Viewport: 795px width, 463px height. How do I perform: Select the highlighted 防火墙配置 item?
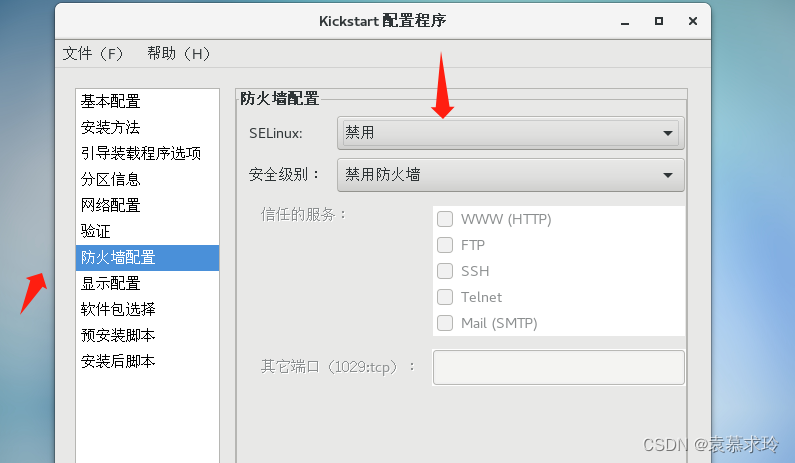147,258
